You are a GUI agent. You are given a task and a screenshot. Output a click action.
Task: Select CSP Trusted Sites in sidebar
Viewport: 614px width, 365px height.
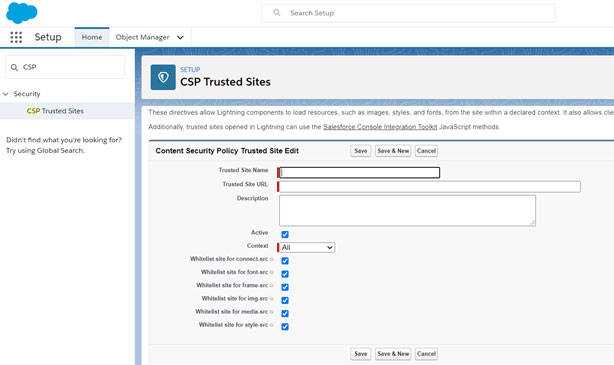click(55, 111)
